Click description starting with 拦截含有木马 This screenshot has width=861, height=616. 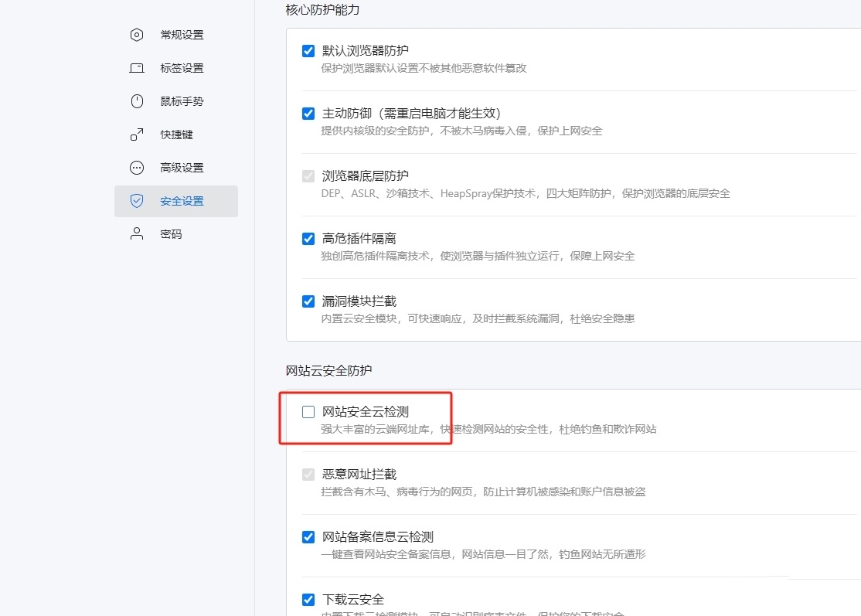point(483,492)
